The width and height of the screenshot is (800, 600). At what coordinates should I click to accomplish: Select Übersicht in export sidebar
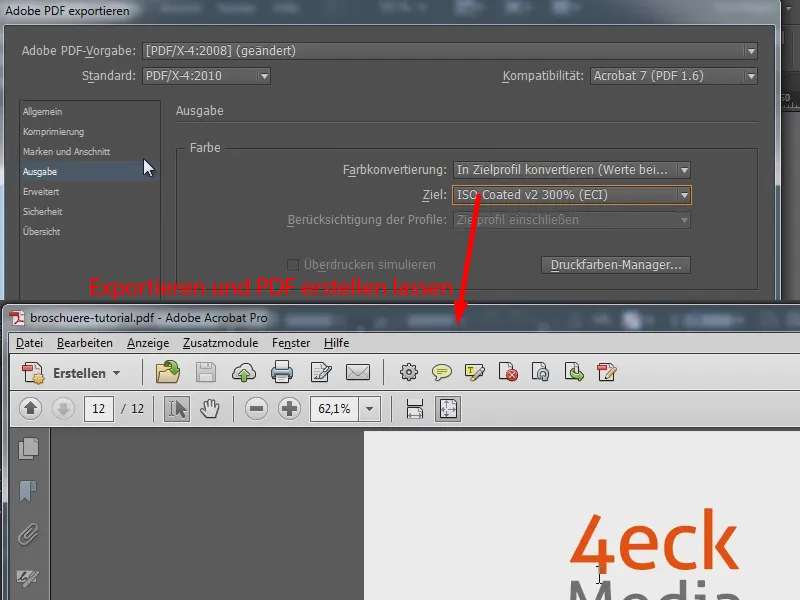click(x=90, y=232)
